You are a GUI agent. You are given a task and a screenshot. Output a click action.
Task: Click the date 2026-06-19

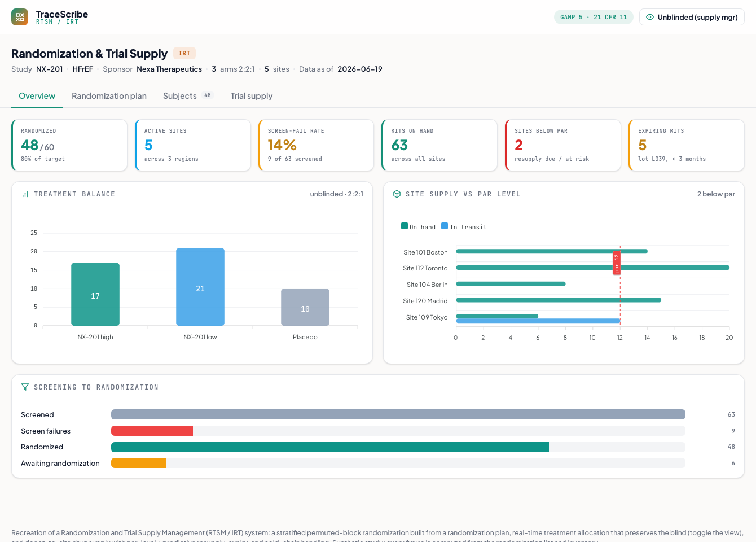click(360, 69)
